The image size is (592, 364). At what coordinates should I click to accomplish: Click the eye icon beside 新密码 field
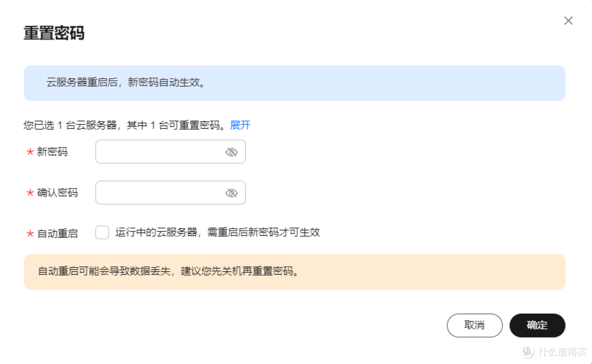point(231,152)
